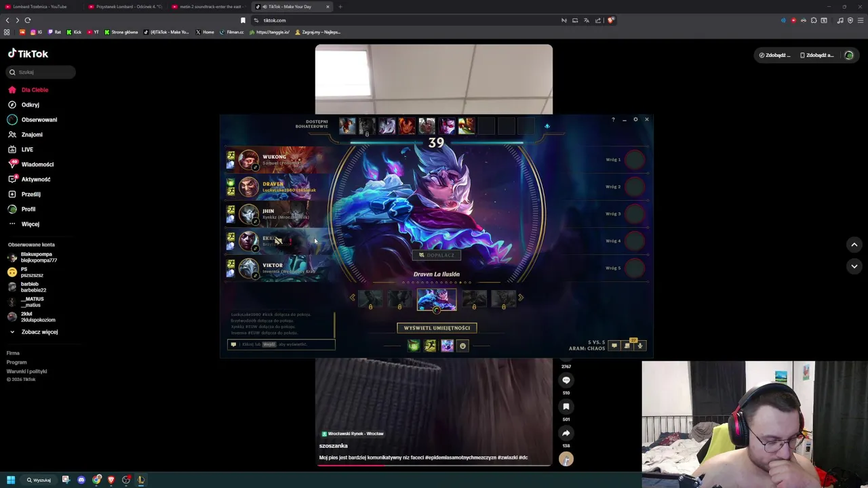Click TikTok profile avatar in top right
The width and height of the screenshot is (868, 488).
(849, 55)
